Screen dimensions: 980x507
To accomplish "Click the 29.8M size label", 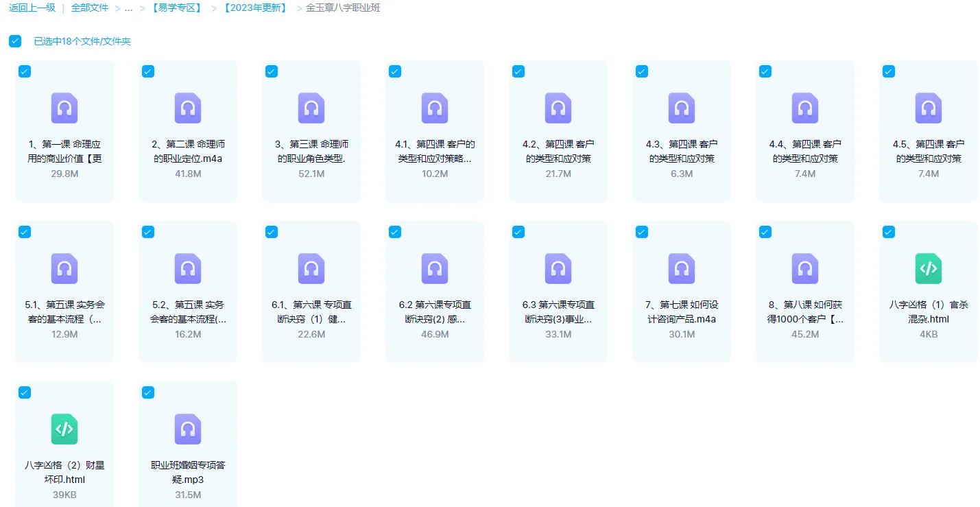I will pos(64,174).
